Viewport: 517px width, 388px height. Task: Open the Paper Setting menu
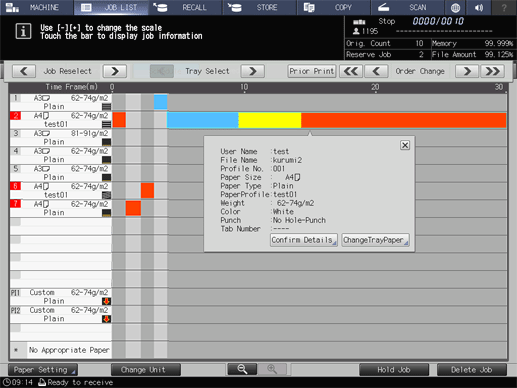pyautogui.click(x=43, y=370)
